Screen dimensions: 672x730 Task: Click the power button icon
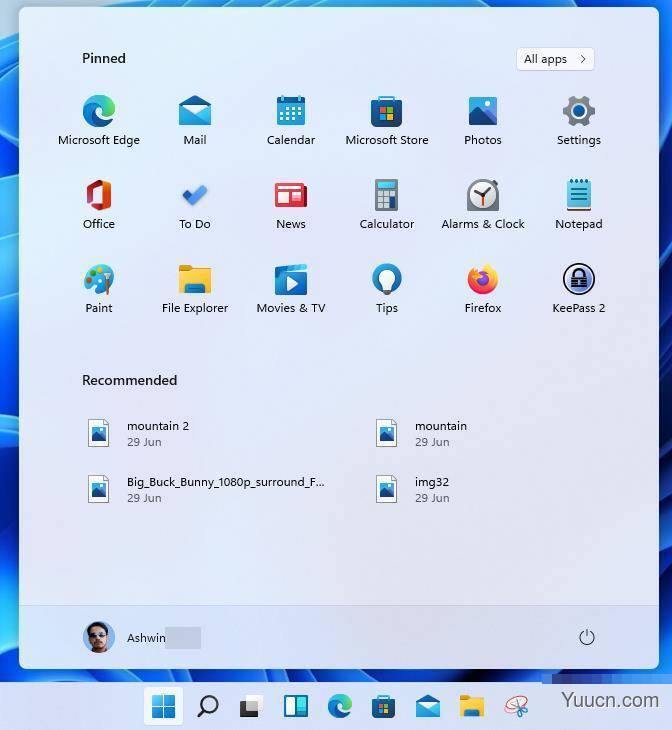[586, 637]
